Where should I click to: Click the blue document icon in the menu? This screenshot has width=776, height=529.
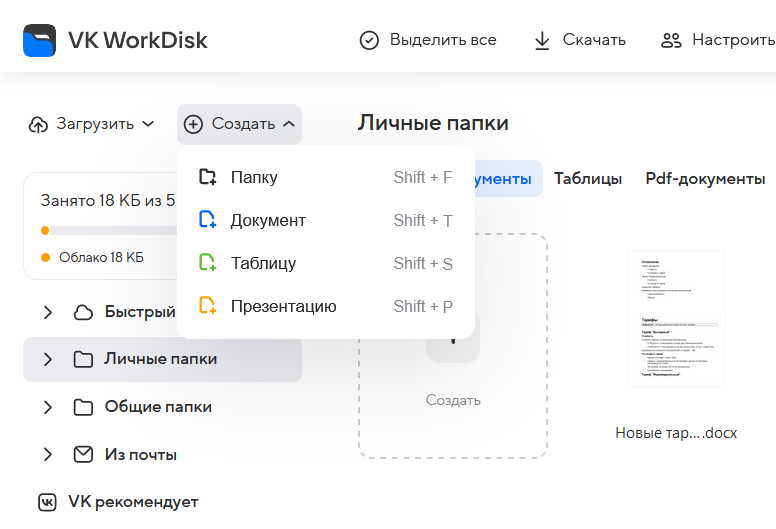[x=207, y=221]
